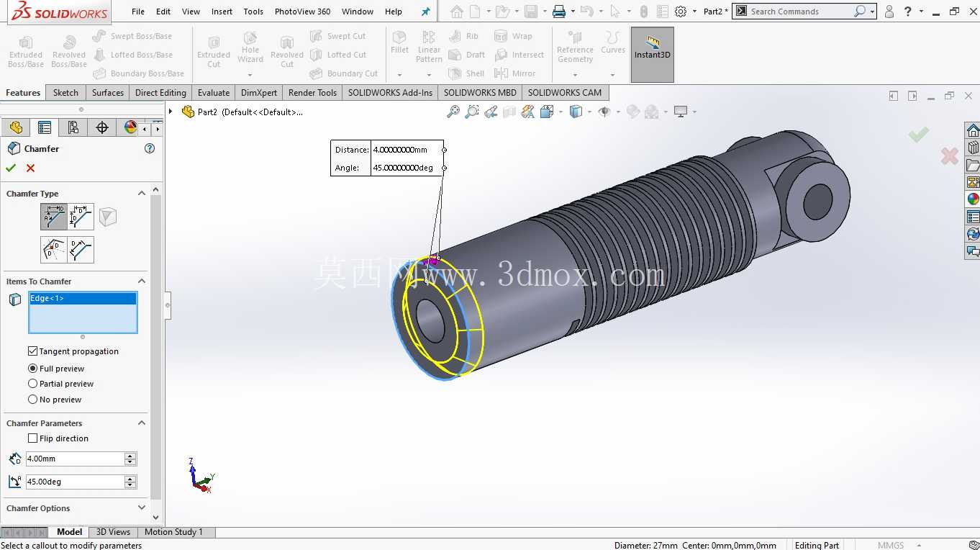Screen dimensions: 980x550
Task: Open the Tools menu
Action: click(x=253, y=12)
